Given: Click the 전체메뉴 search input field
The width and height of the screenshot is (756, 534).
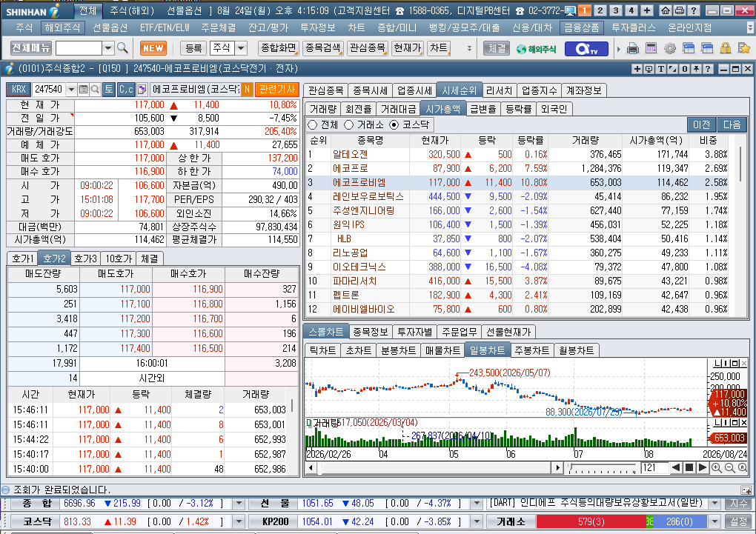Looking at the screenshot, I should (x=79, y=48).
